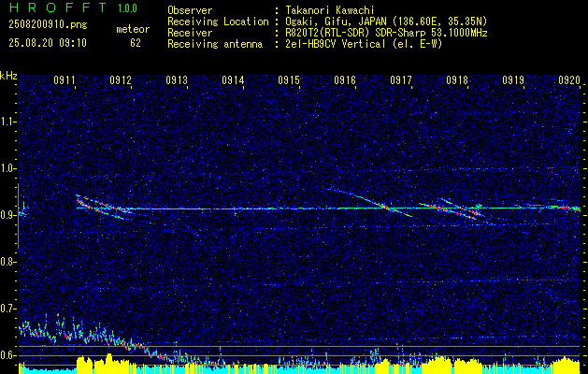Viewport: 588px width, 374px height.
Task: Click the kHz axis unit label
Action: click(8, 76)
